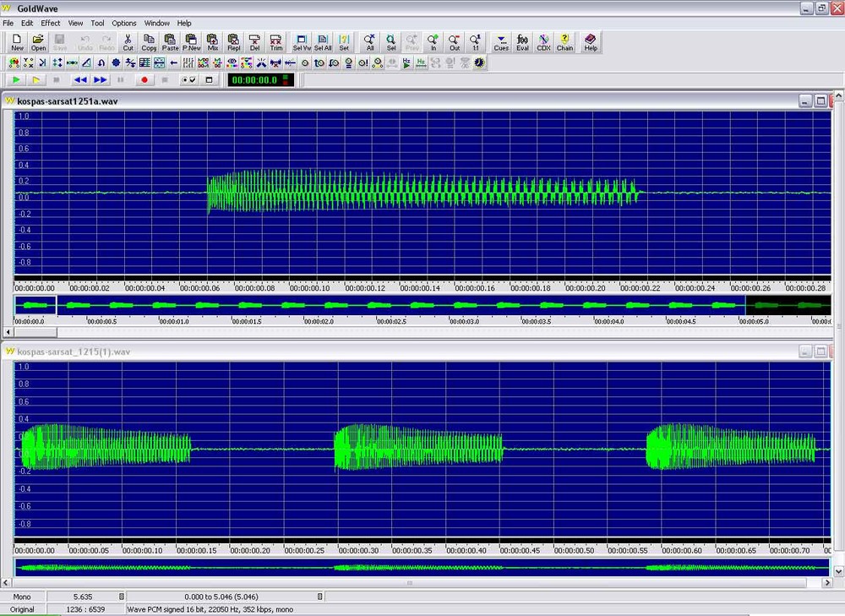The image size is (845, 616).
Task: Click the Fast Forward button
Action: coord(101,79)
